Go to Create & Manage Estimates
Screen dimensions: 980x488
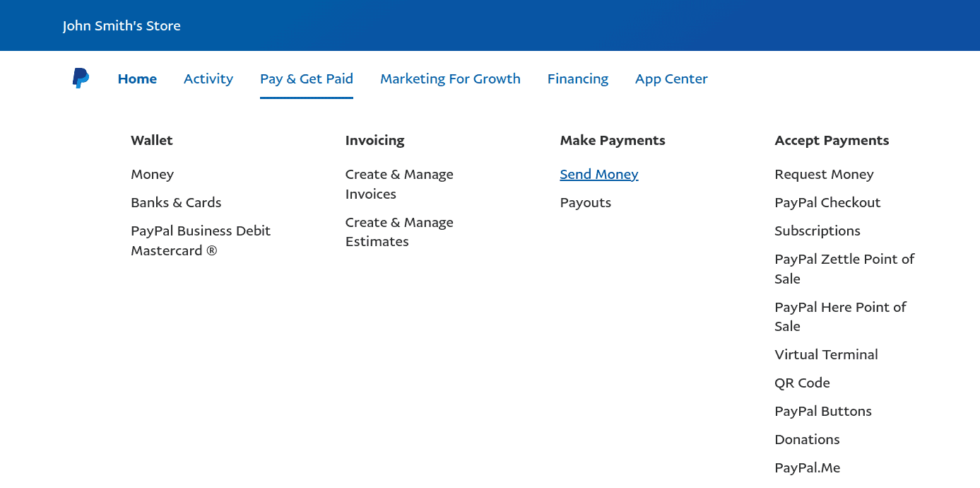399,232
